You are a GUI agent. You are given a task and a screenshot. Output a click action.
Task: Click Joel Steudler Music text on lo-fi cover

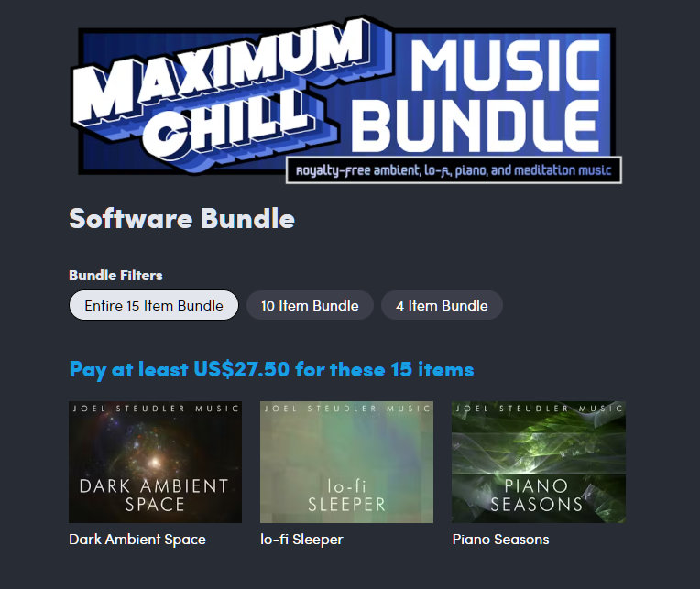coord(347,409)
